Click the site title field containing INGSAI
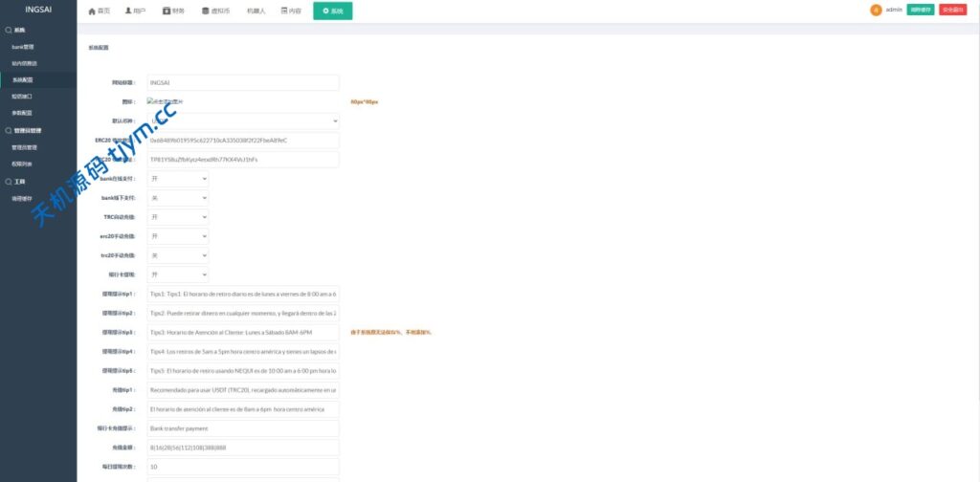Viewport: 980px width, 482px height. click(x=243, y=83)
